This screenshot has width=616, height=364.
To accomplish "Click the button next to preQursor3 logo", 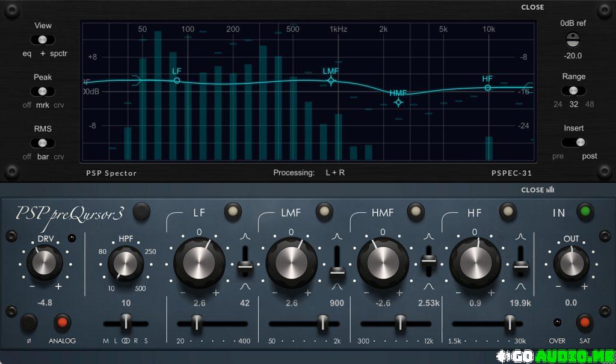I will [x=141, y=212].
